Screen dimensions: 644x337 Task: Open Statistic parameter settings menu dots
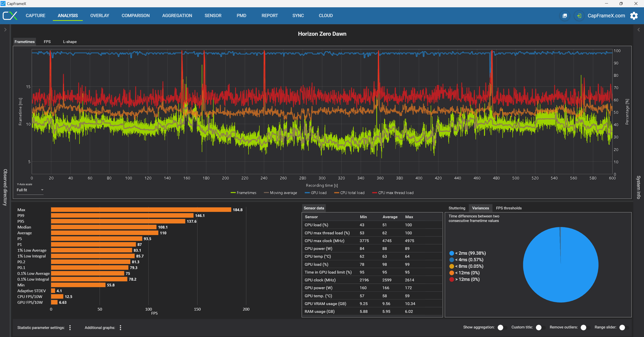pyautogui.click(x=70, y=327)
